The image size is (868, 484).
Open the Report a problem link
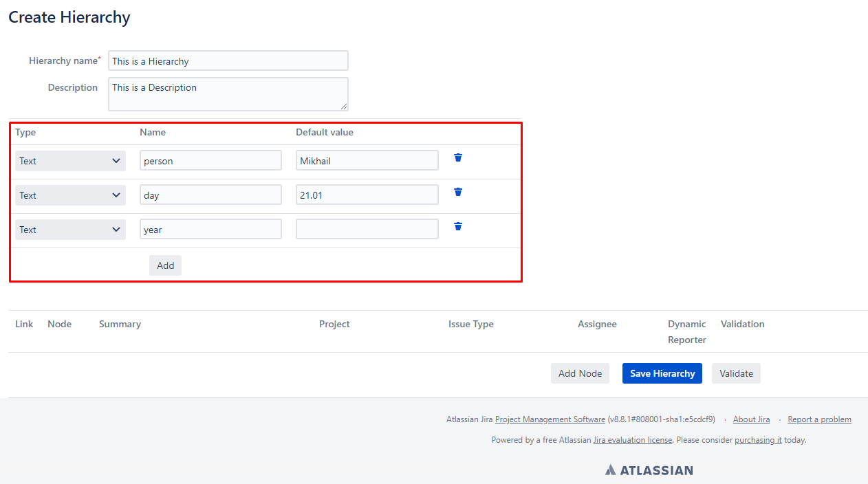click(819, 419)
